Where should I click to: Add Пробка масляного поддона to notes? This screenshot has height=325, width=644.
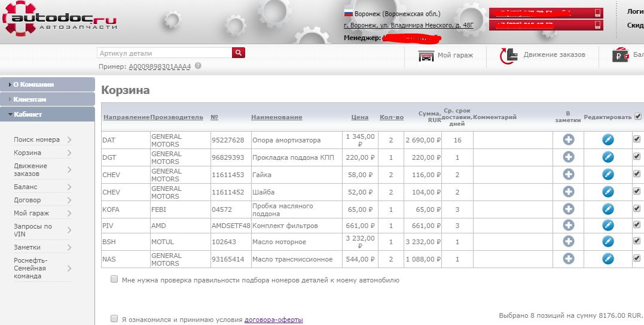tap(569, 209)
